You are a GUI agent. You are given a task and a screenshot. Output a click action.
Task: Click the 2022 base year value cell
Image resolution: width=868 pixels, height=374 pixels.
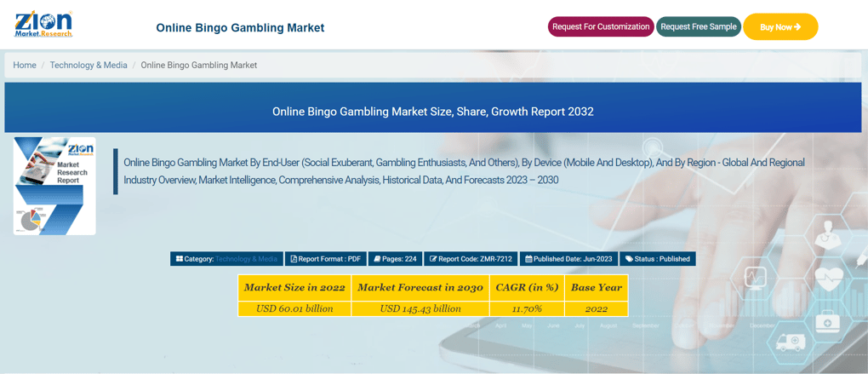tap(597, 308)
